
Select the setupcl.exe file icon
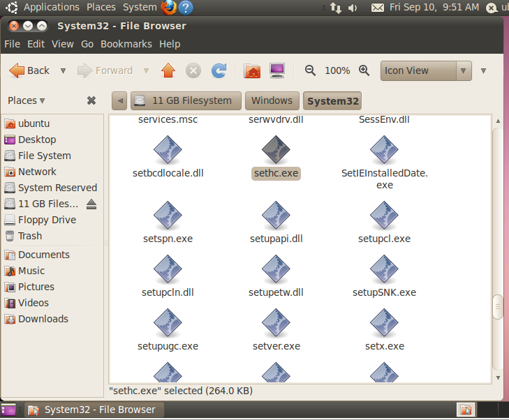pyautogui.click(x=384, y=216)
